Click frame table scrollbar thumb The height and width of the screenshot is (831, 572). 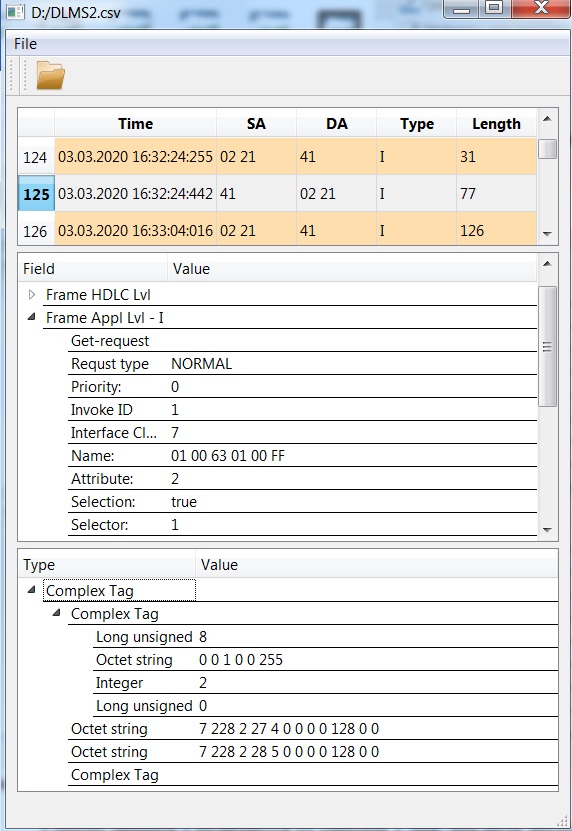[548, 149]
